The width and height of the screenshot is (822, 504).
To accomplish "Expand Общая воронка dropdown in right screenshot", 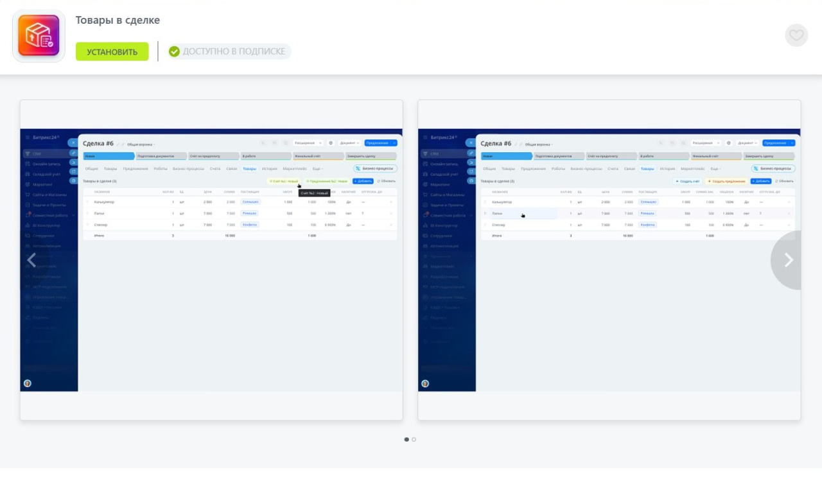I will 539,144.
